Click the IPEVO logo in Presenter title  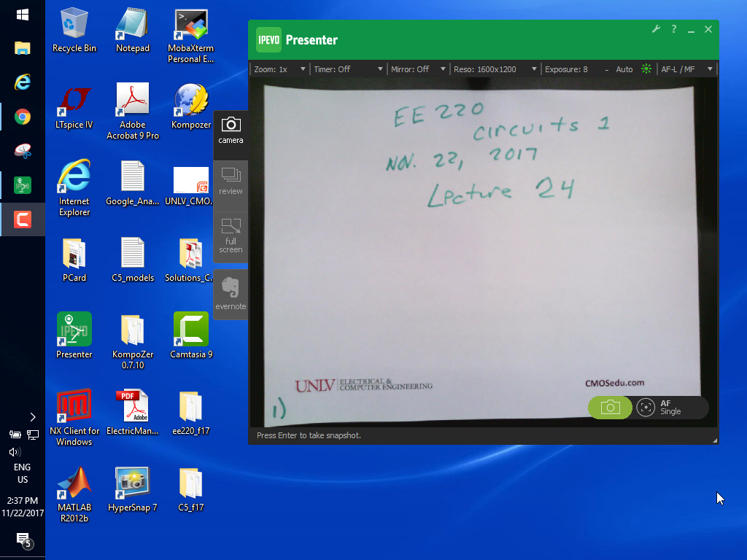click(x=268, y=39)
